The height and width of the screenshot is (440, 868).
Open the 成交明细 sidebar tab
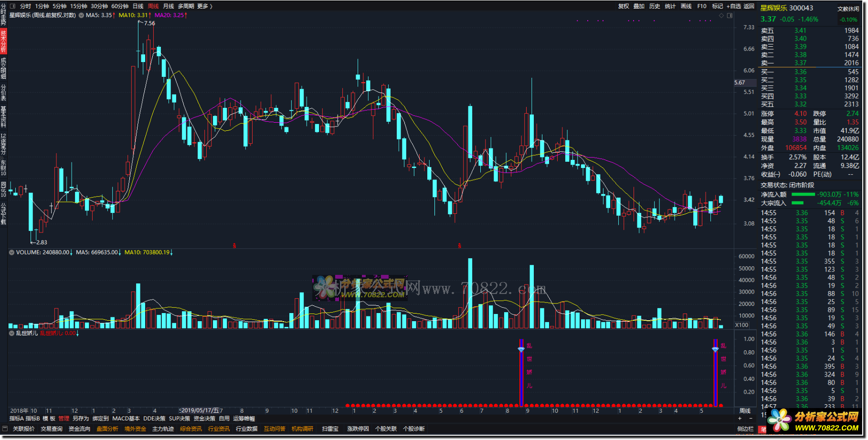[3, 68]
